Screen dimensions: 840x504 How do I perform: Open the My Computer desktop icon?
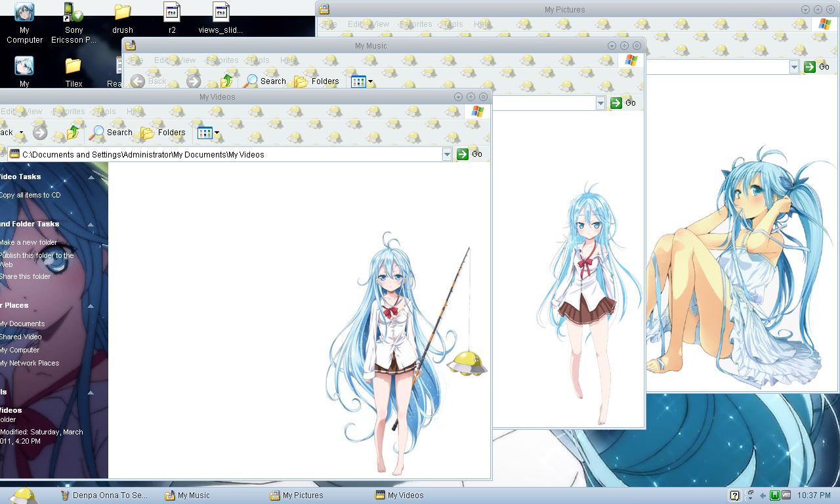click(24, 23)
